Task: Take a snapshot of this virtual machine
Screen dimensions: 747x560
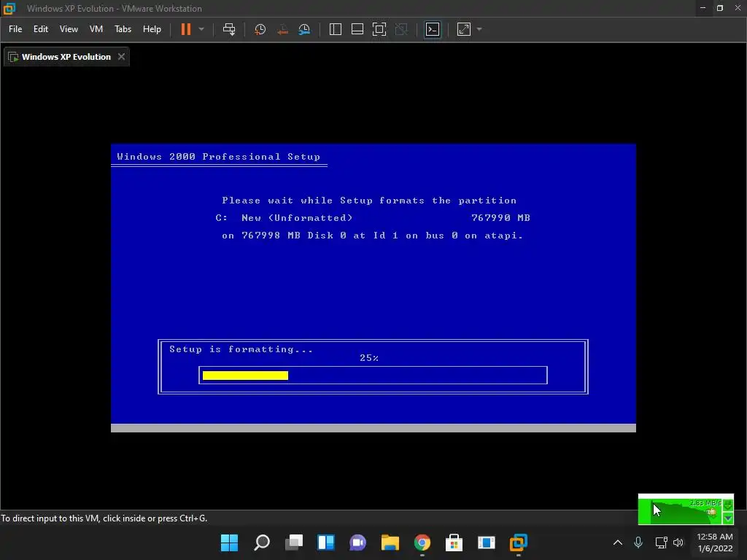Action: [260, 29]
